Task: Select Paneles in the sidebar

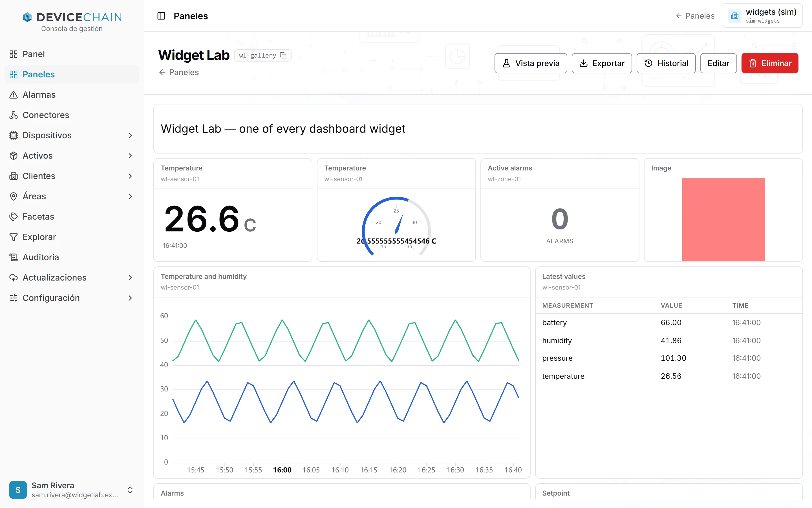Action: 72,74
